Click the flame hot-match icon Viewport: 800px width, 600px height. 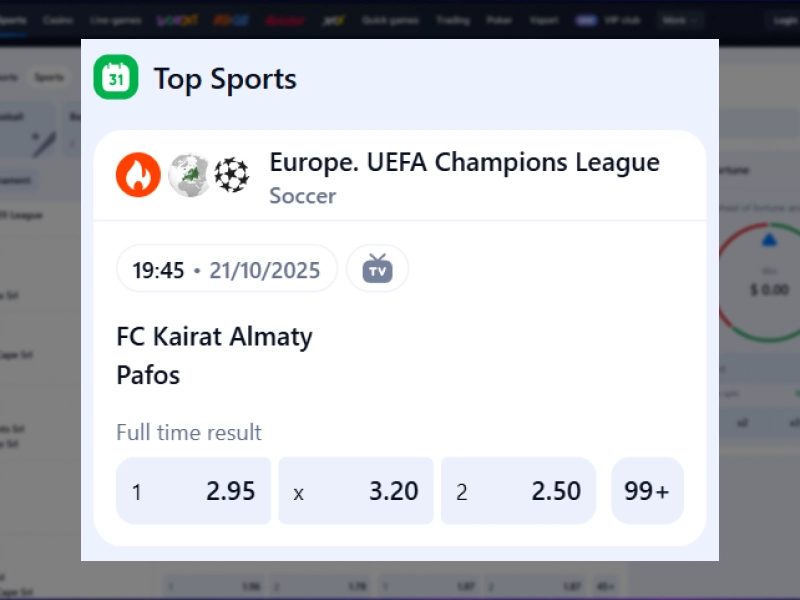point(138,174)
